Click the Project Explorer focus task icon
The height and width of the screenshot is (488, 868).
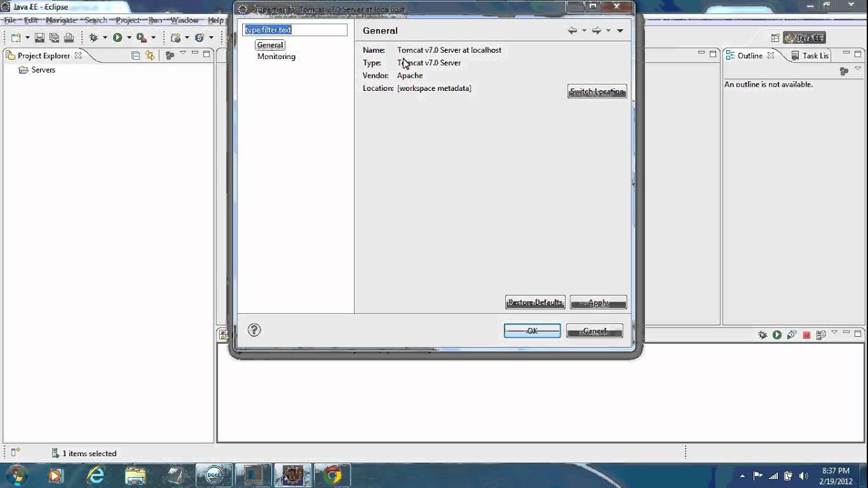[170, 56]
